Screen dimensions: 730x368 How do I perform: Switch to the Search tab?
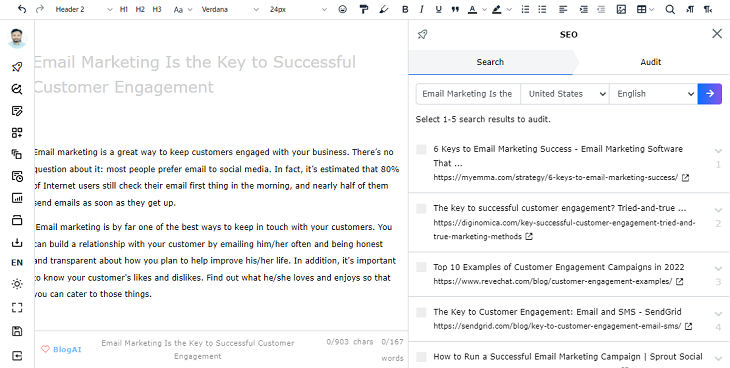tap(490, 62)
